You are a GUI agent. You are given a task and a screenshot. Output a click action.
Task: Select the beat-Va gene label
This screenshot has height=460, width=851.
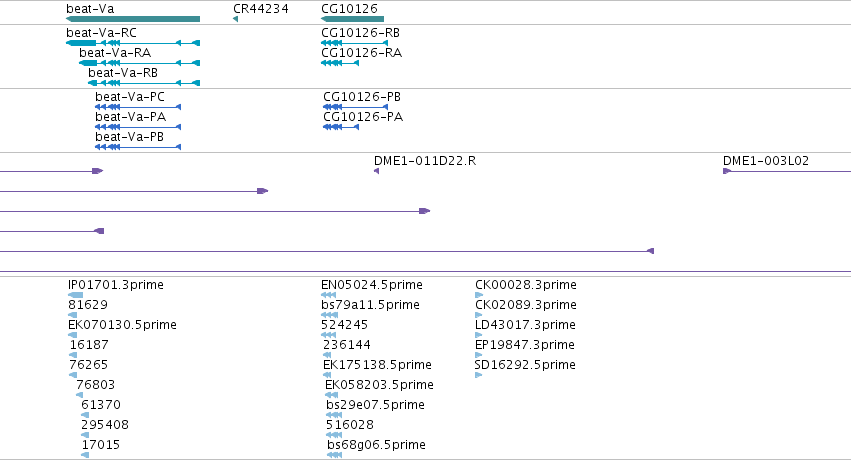click(x=90, y=9)
